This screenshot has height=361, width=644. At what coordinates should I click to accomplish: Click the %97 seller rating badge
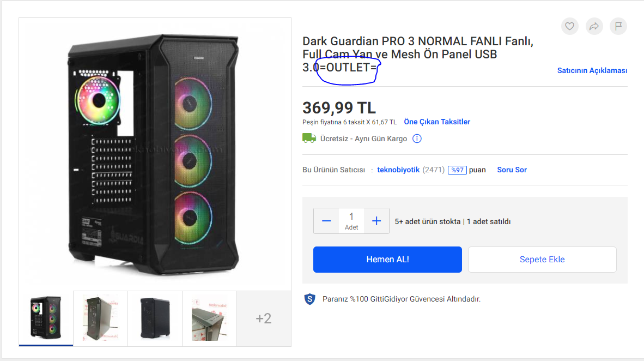coord(457,170)
